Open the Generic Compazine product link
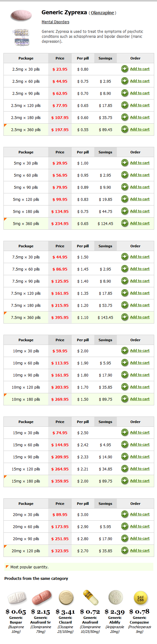 coord(140,620)
